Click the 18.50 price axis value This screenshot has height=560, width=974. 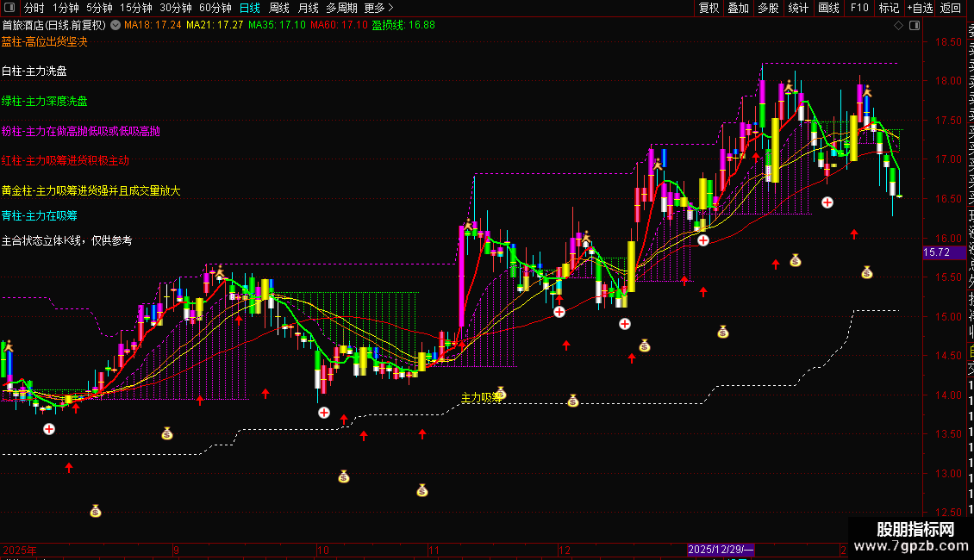[x=948, y=42]
